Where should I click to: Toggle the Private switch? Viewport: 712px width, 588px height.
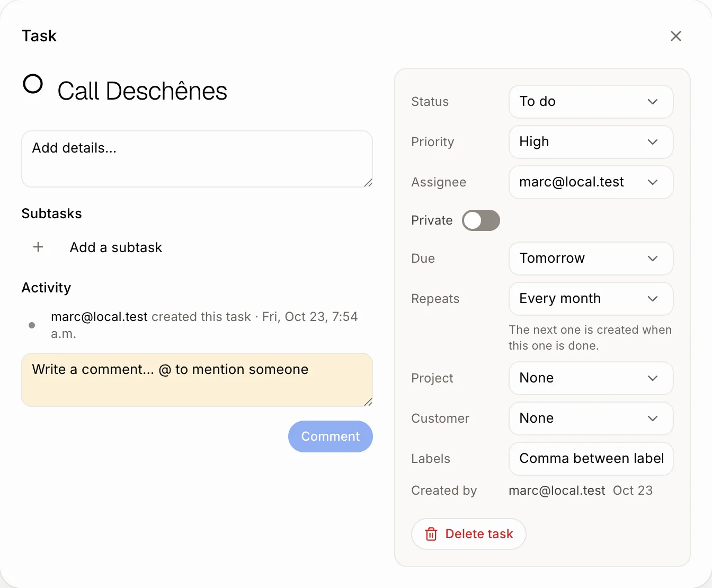481,220
